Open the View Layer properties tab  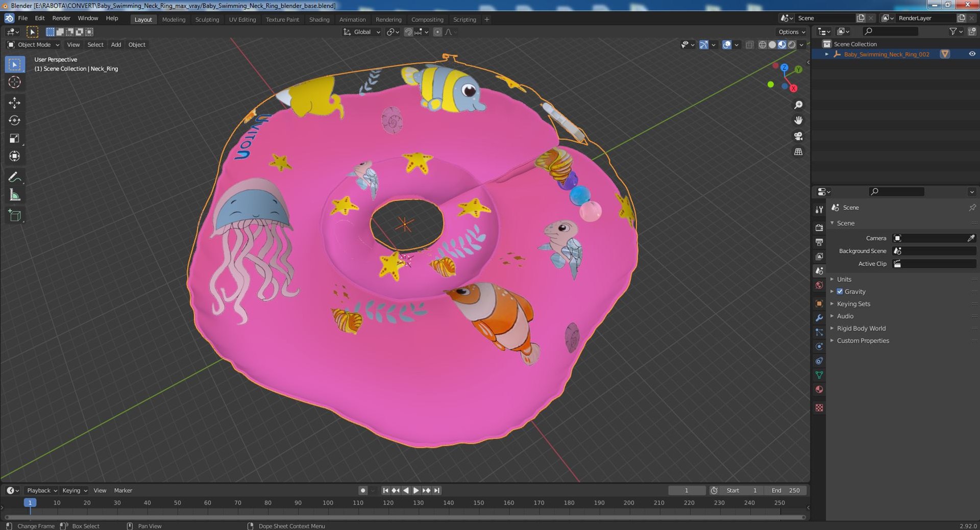[x=819, y=256]
